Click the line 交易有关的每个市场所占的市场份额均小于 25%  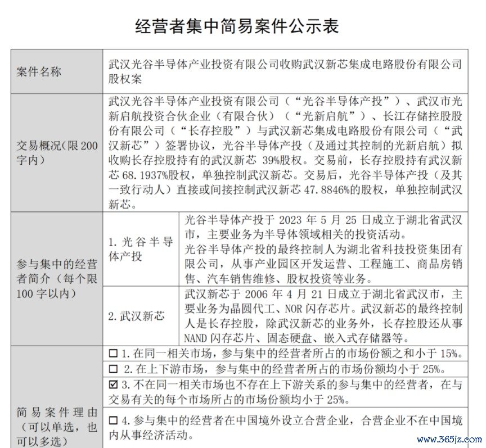229,400
